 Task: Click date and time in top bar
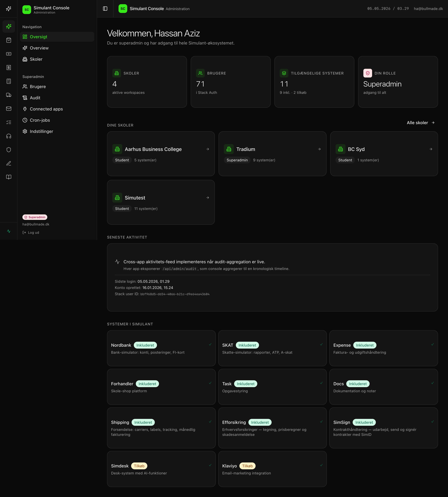[x=388, y=9]
